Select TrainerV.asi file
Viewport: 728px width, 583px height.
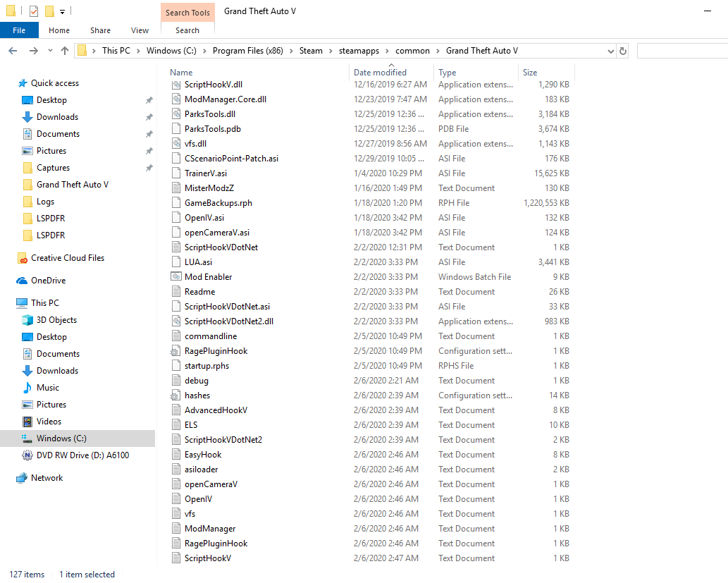206,173
